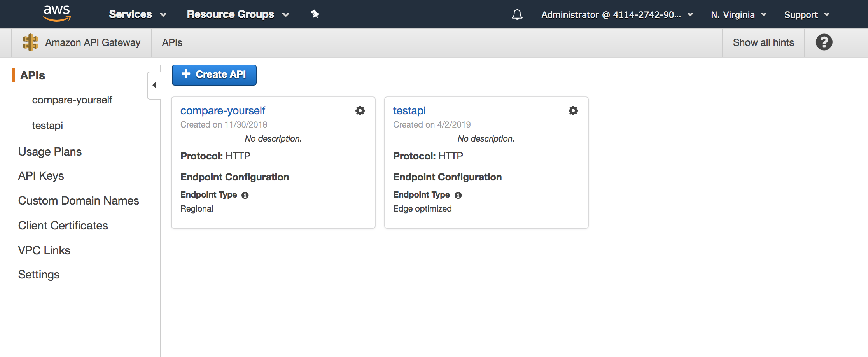This screenshot has width=868, height=357.
Task: Open the N. Virginia region selector
Action: point(738,15)
